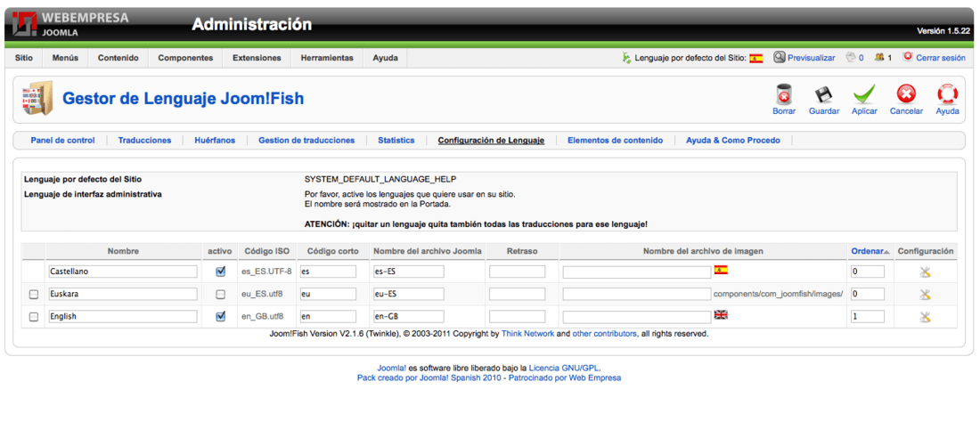Viewport: 980px width, 430px height.
Task: Click the language icon beside 'Lenguaje por defecto'
Action: coord(626,58)
